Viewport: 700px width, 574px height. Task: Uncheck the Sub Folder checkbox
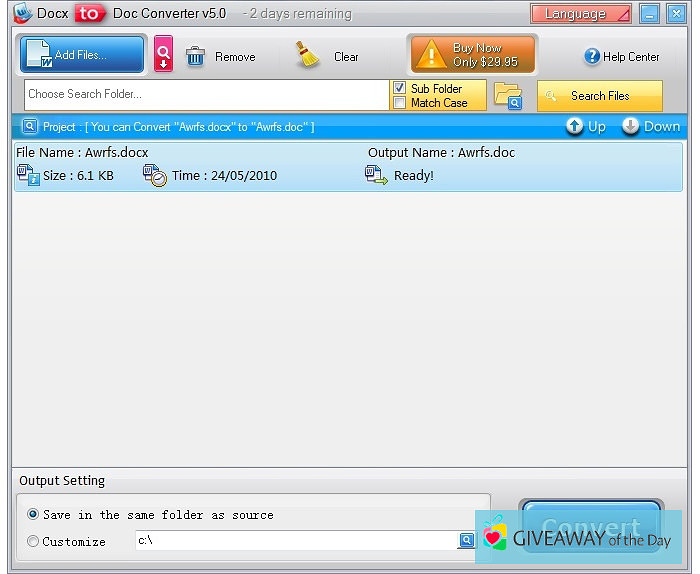coord(400,89)
